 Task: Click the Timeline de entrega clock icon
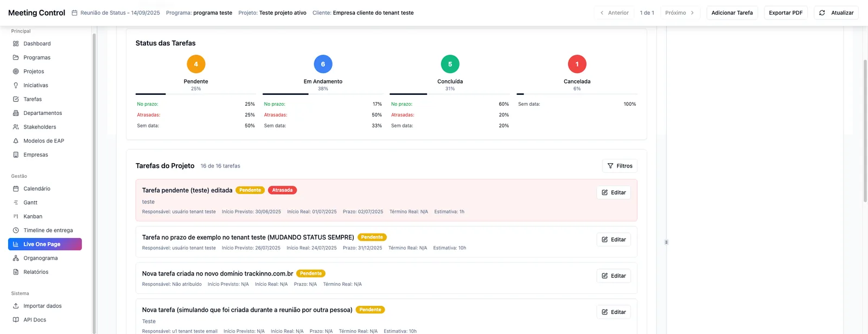(x=16, y=230)
